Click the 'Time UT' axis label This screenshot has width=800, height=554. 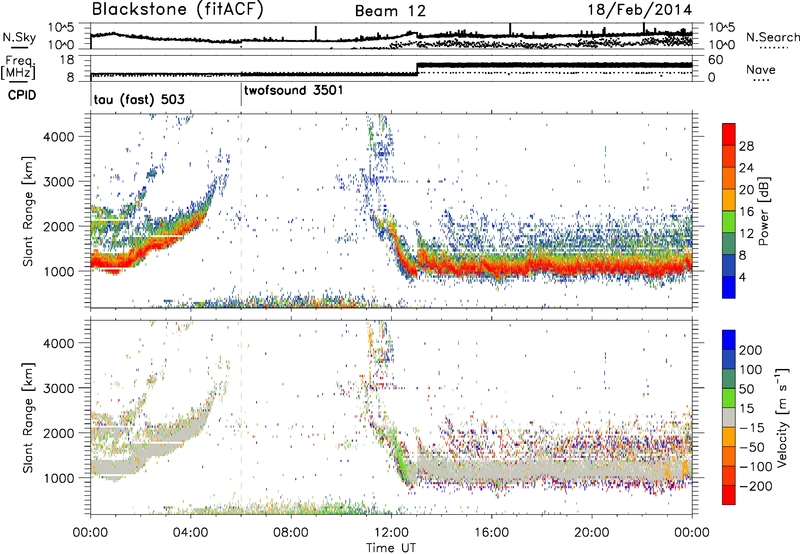(x=391, y=547)
